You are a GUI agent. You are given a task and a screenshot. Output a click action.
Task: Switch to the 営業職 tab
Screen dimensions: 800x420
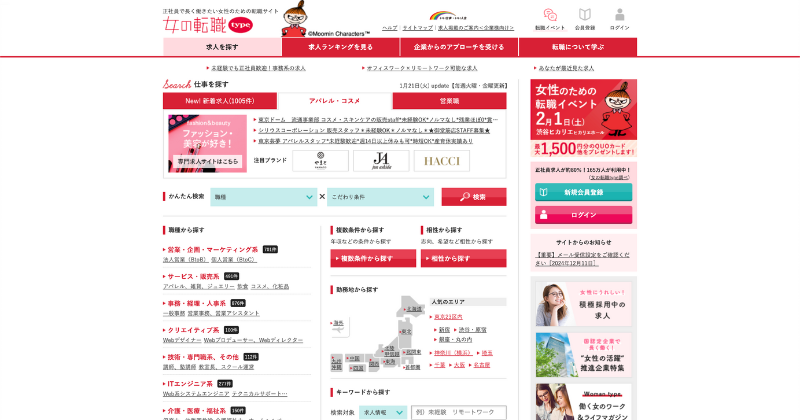[449, 101]
